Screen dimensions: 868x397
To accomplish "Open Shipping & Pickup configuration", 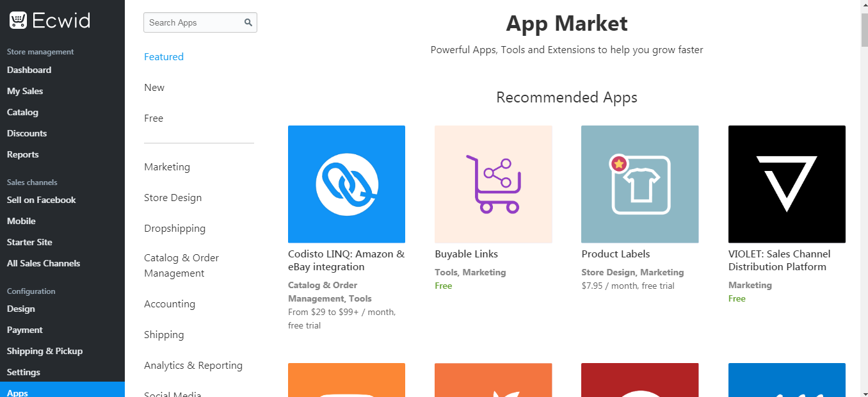I will (45, 351).
